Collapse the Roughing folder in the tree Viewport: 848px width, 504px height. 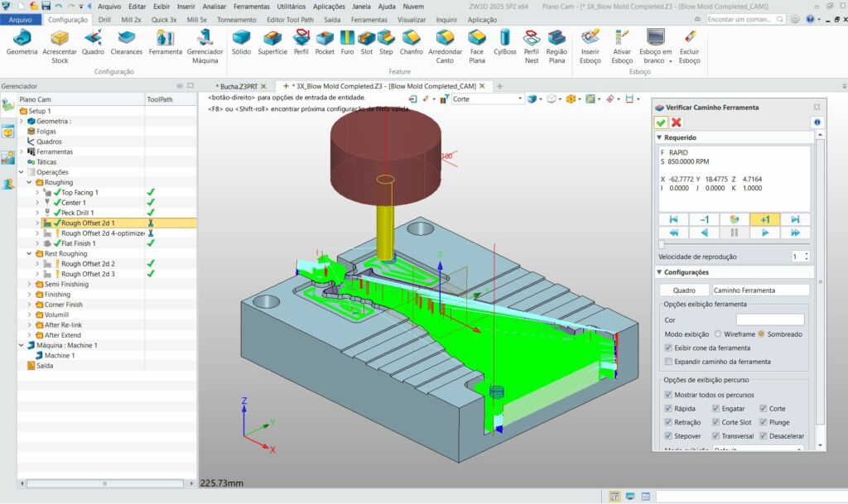(x=29, y=183)
